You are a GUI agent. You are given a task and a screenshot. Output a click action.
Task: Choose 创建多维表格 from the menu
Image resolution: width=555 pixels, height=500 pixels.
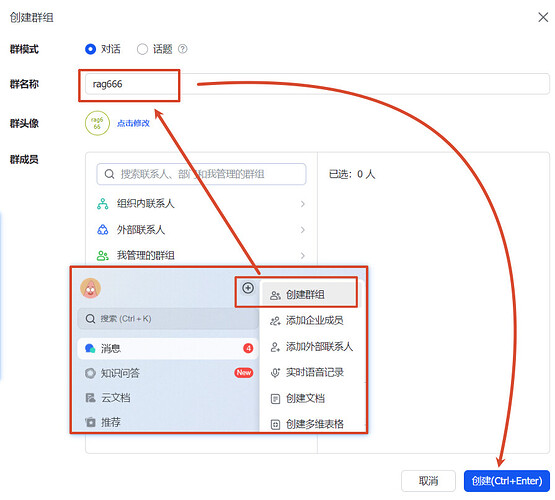coord(313,424)
